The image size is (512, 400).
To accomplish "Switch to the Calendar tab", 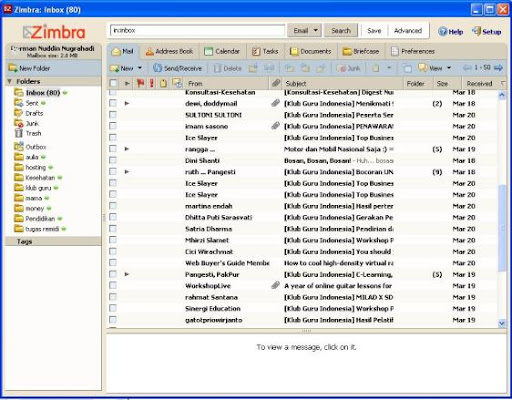I will click(x=222, y=51).
